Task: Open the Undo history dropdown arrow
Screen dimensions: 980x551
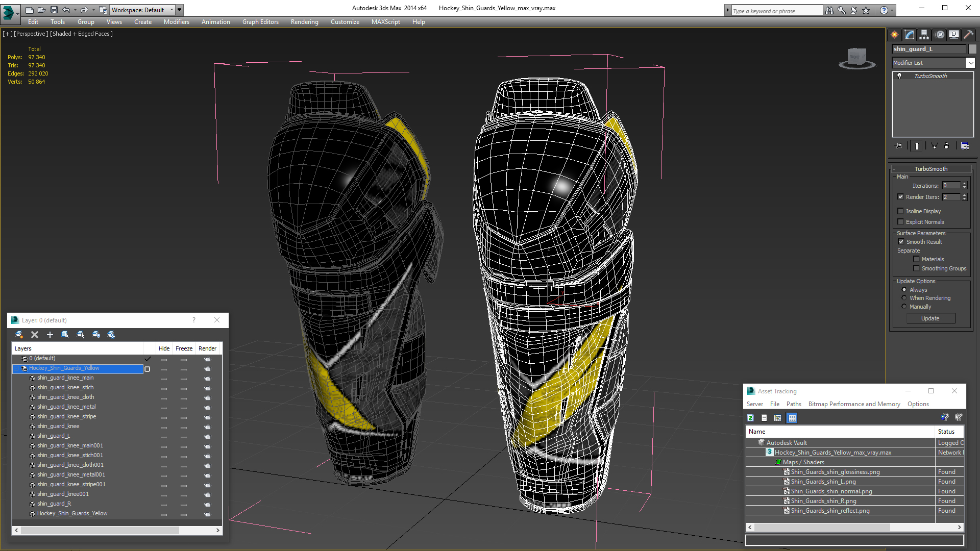Action: (74, 10)
